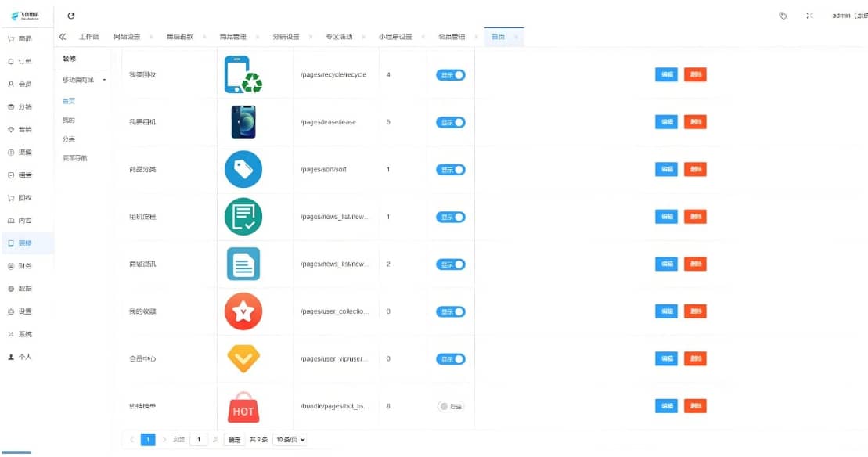
Task: Select the blue tag icon for 商品分类
Action: [243, 169]
